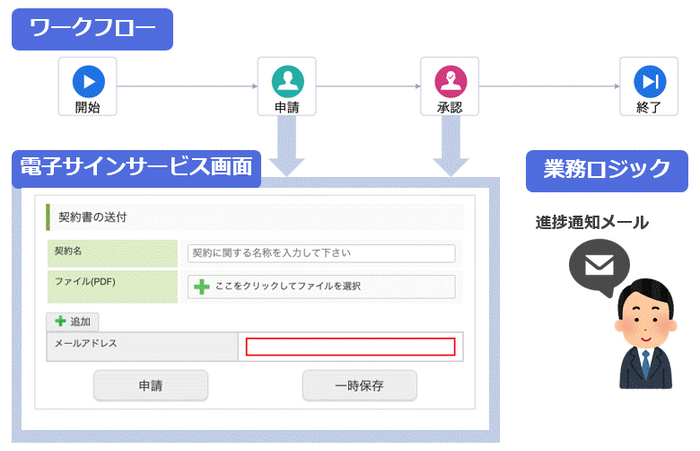This screenshot has width=700, height=451.
Task: Click the ワークフロー header label
Action: [92, 29]
